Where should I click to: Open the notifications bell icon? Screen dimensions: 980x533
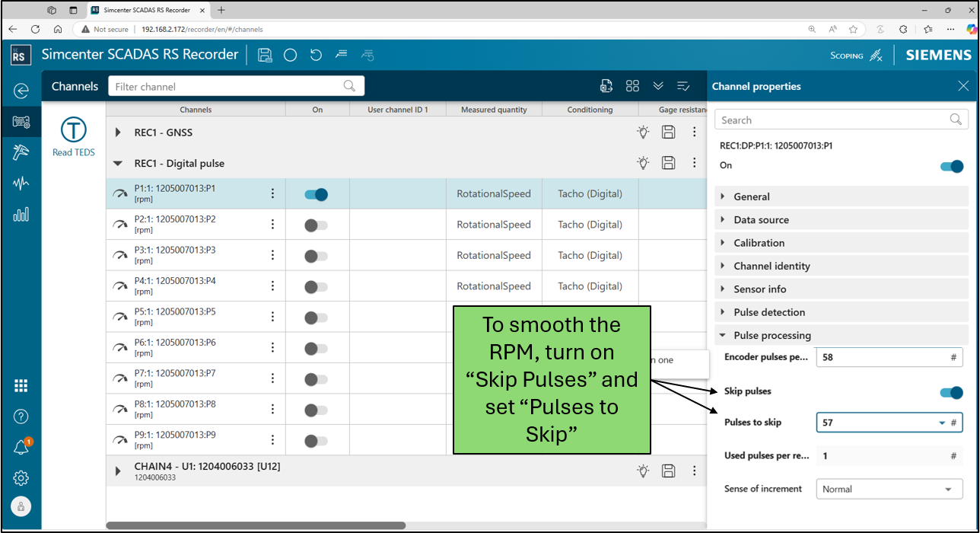[x=21, y=447]
